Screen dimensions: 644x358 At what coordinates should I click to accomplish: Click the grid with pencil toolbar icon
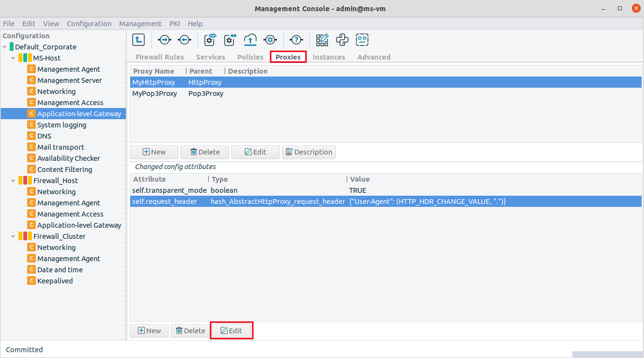(x=322, y=40)
